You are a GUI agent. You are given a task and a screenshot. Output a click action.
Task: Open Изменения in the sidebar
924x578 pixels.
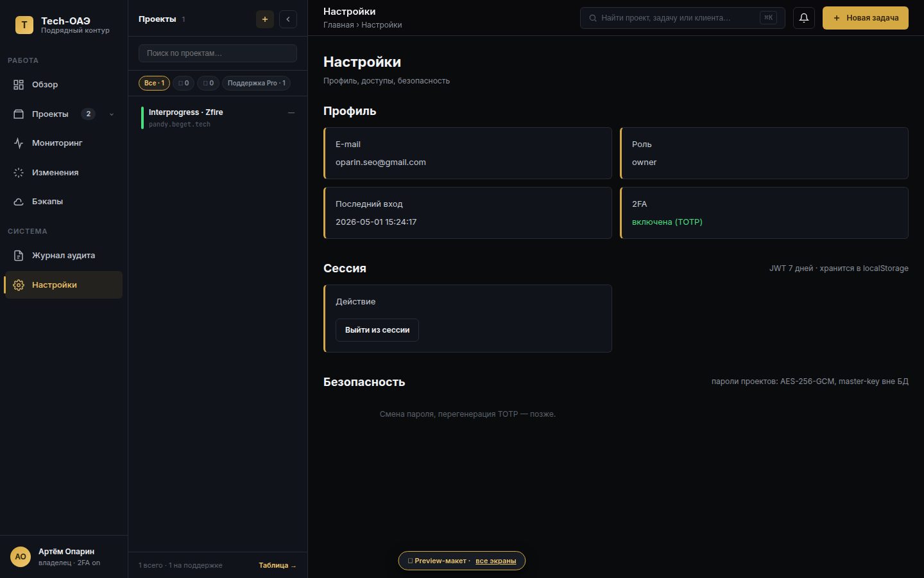pyautogui.click(x=63, y=173)
